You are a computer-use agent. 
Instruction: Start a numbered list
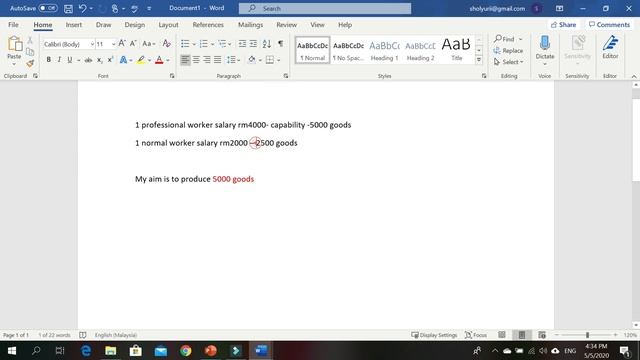(x=204, y=43)
